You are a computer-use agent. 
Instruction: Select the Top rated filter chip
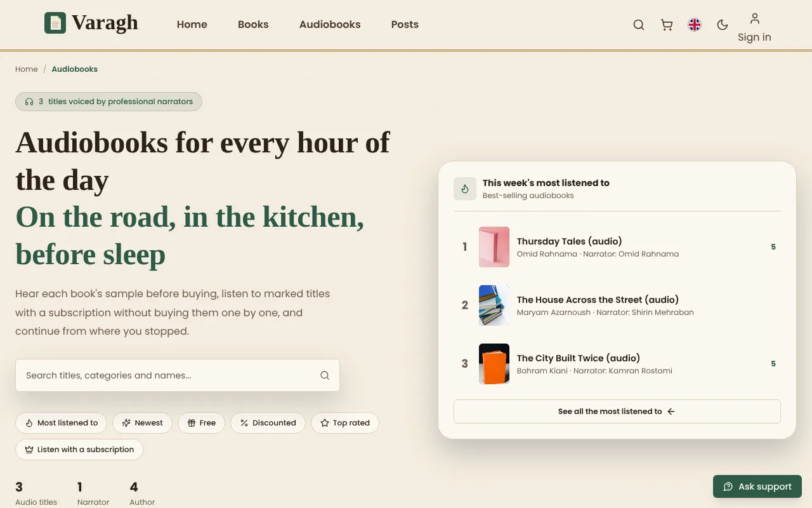[x=345, y=423]
